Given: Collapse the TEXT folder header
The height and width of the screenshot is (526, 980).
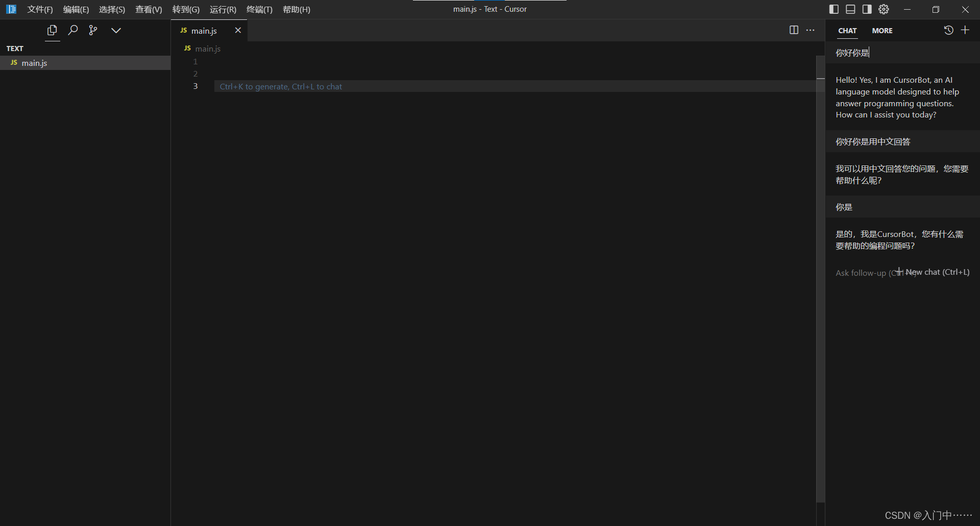Looking at the screenshot, I should click(85, 49).
